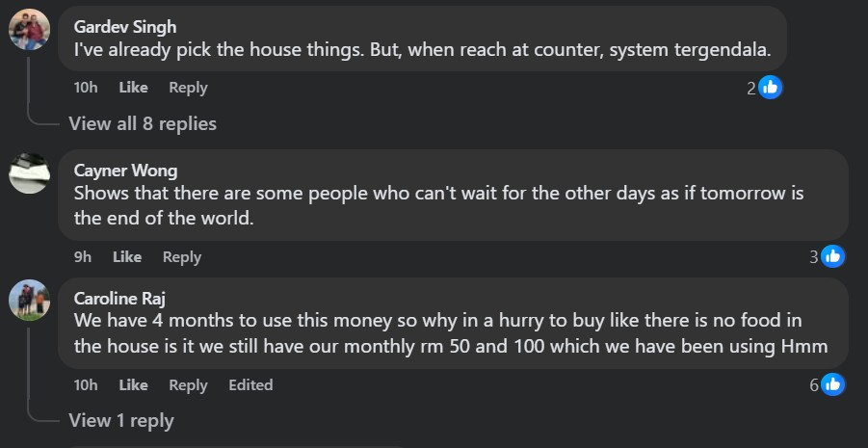Like Caroline Raj's comment
This screenshot has height=448, width=868.
tap(133, 384)
